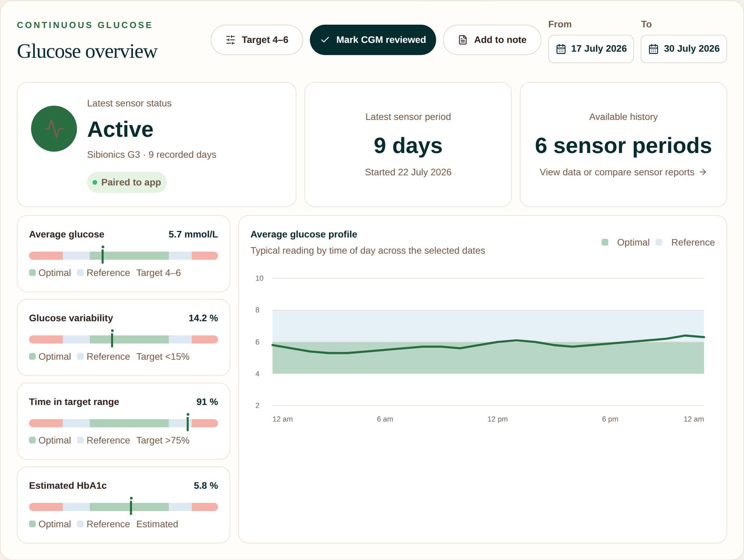Click the Time in target range bar marker
Viewport: 744px width, 560px height.
[x=188, y=422]
